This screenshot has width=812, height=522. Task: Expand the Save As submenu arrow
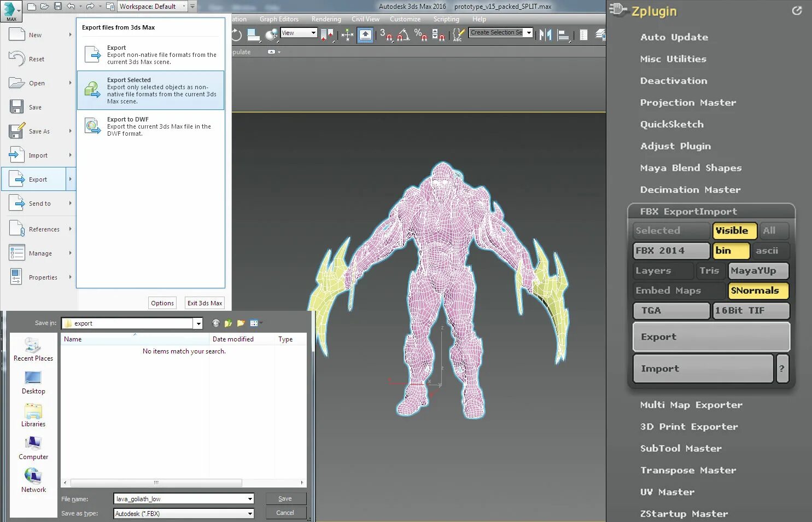(x=71, y=131)
